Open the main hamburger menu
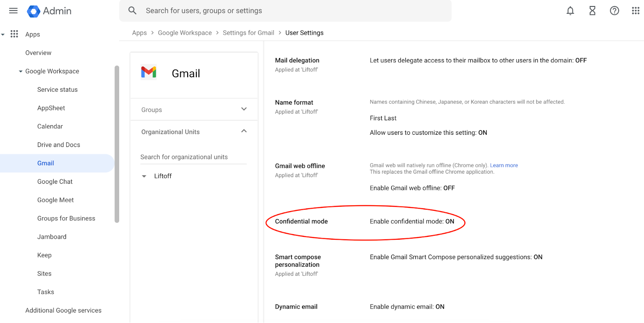 click(13, 11)
